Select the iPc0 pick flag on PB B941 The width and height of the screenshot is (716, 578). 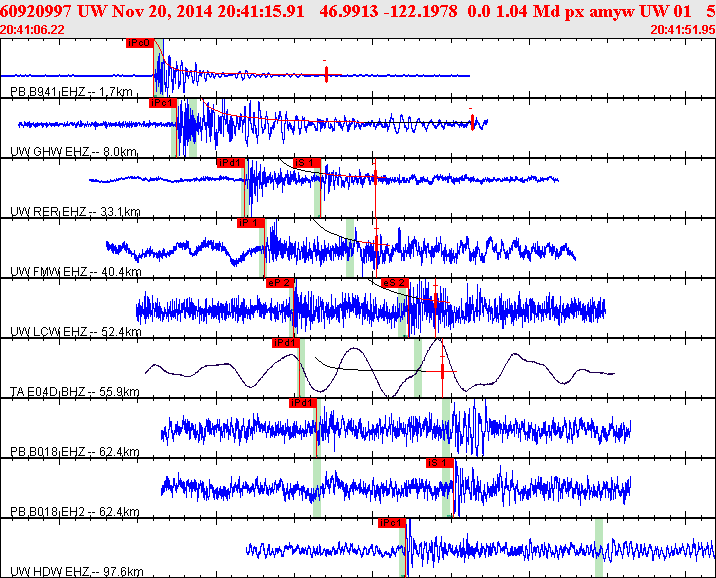click(140, 43)
